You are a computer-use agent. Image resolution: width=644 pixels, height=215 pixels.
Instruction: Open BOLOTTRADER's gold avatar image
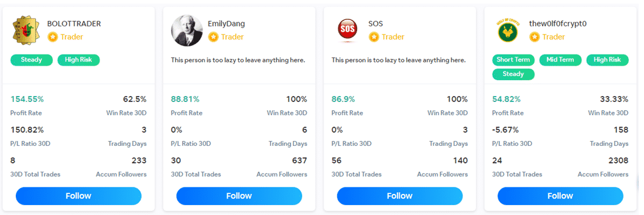coord(26,30)
